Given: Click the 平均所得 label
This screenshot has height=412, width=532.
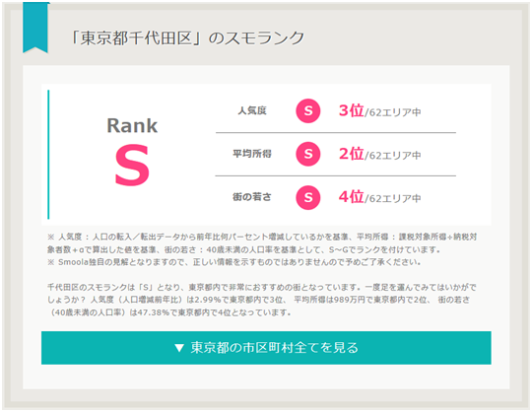Looking at the screenshot, I should 252,154.
